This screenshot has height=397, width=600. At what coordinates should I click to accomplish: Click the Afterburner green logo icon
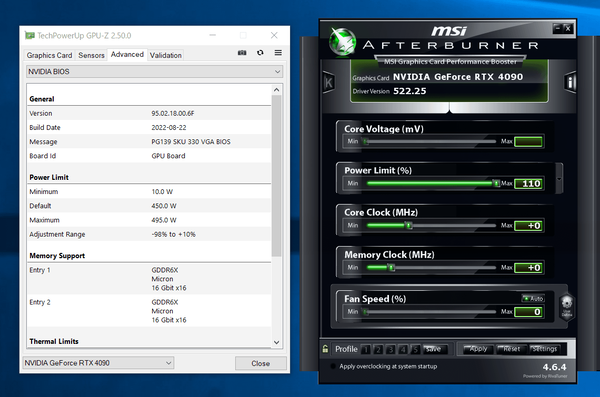click(342, 41)
